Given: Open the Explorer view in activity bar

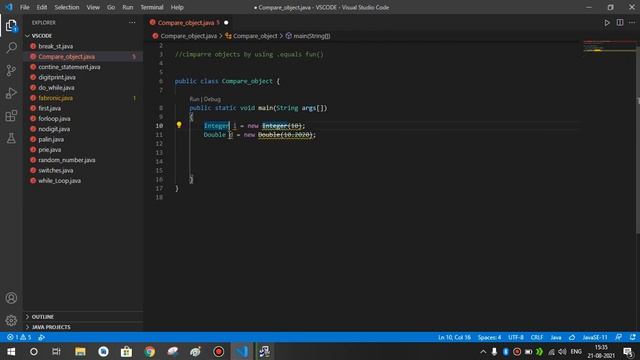Looking at the screenshot, I should [11, 26].
